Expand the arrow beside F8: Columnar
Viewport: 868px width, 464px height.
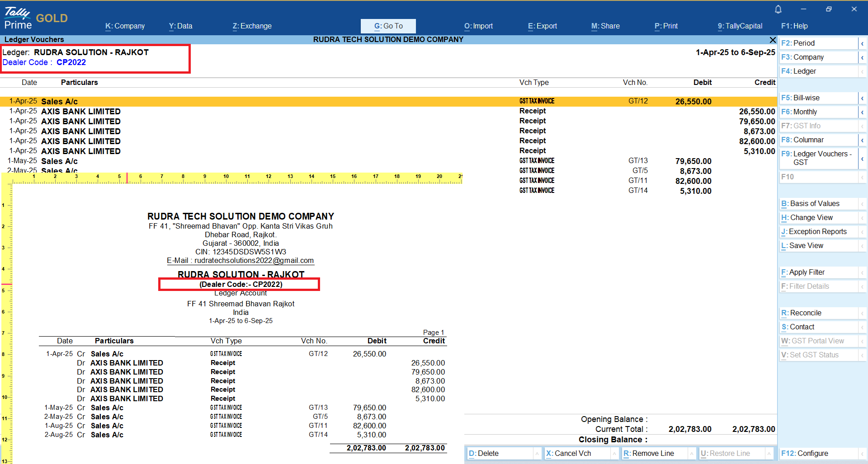point(862,140)
